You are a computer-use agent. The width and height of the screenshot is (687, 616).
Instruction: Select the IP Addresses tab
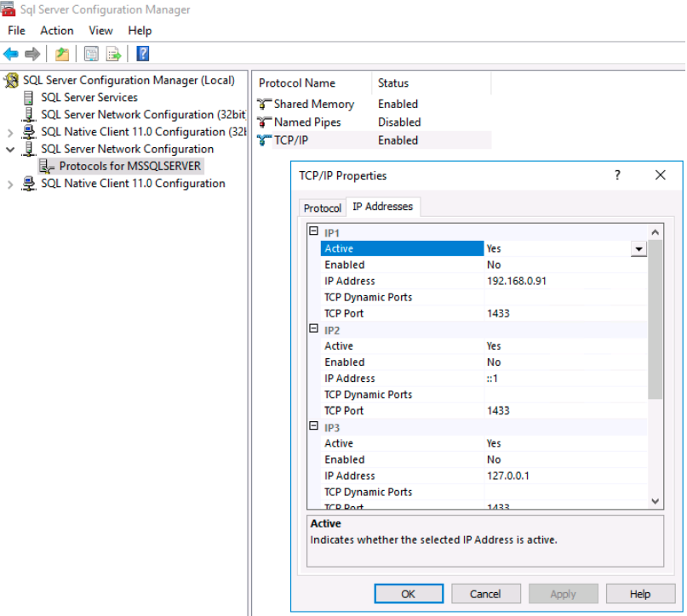(x=383, y=206)
